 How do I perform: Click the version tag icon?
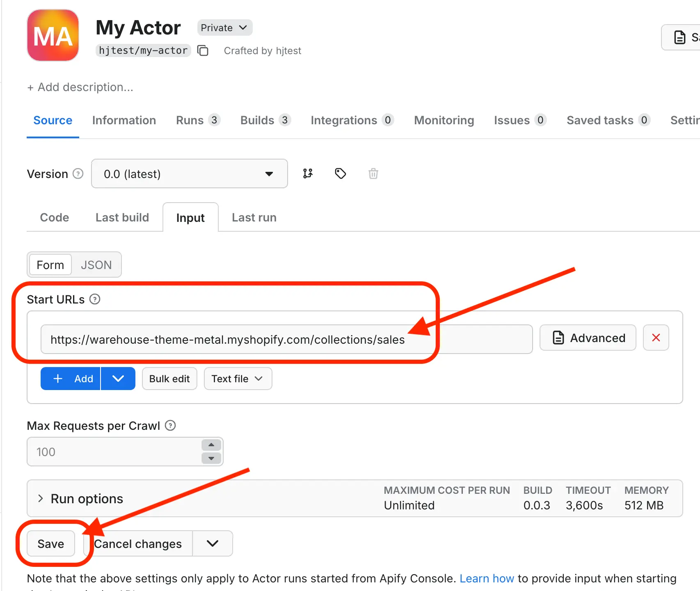(341, 173)
